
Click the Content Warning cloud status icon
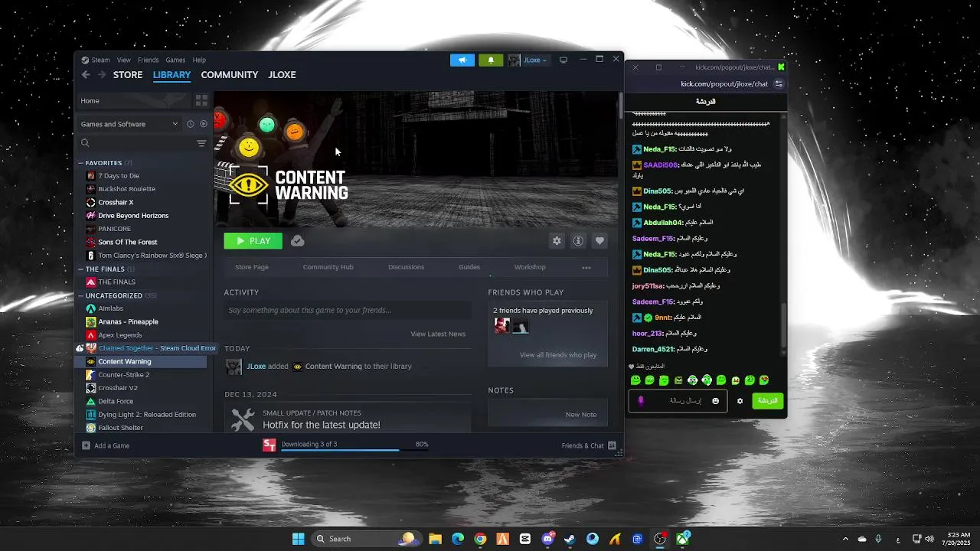tap(298, 241)
